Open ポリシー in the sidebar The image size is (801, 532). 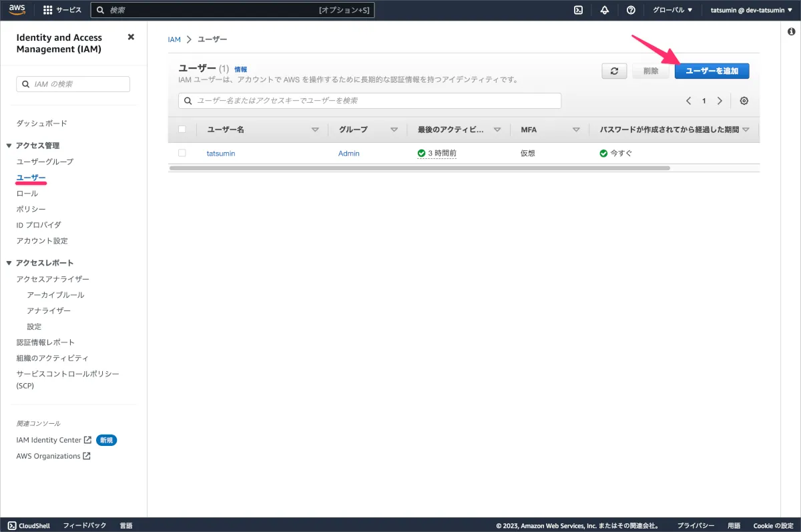coord(31,209)
